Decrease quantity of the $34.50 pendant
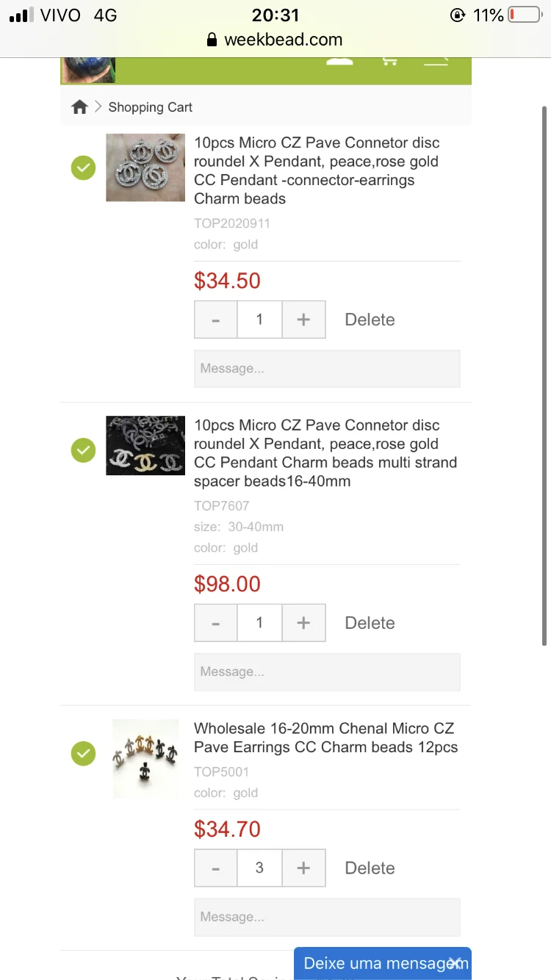The width and height of the screenshot is (551, 980). pyautogui.click(x=215, y=320)
